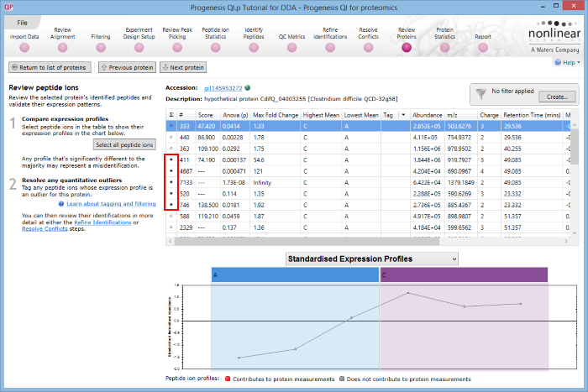Click red 'Contributes to protein measurements' swatch
Image resolution: width=588 pixels, height=392 pixels.
[x=228, y=379]
